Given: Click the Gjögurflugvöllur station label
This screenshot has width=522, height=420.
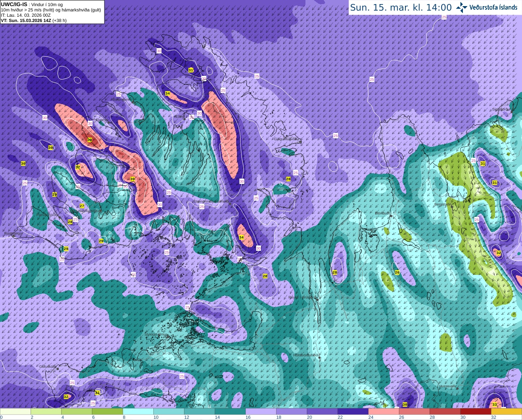Looking at the screenshot, I should (x=287, y=139).
